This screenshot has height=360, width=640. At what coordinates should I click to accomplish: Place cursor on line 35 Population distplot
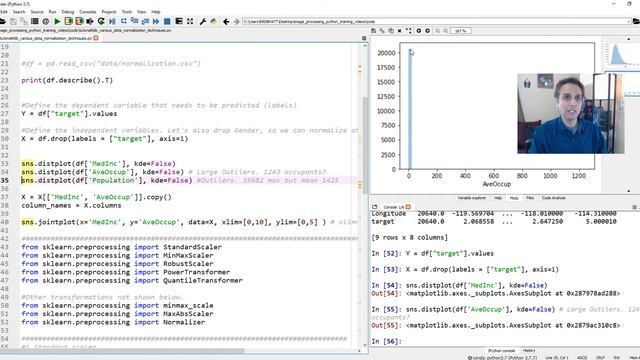point(107,180)
